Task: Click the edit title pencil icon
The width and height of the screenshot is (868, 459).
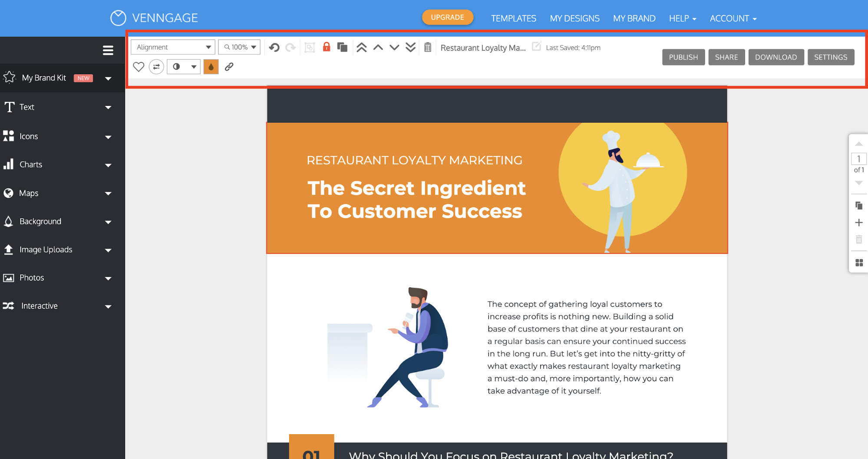Action: click(x=537, y=46)
